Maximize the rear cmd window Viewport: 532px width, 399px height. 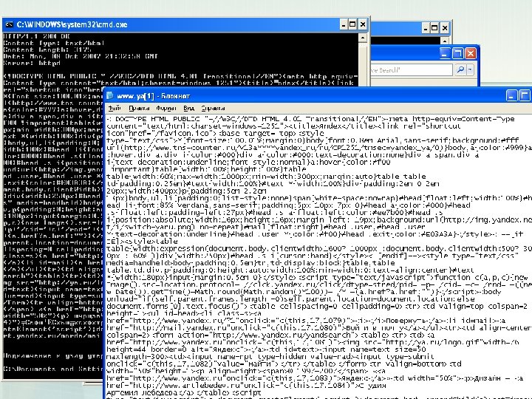point(434,28)
